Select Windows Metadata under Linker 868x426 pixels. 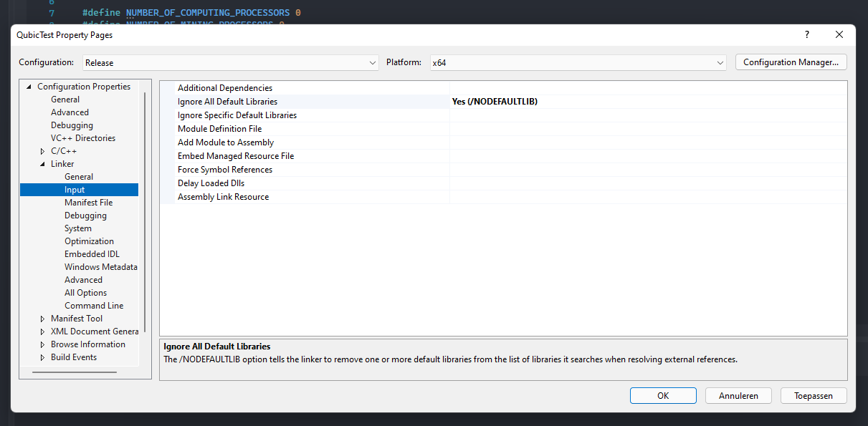[x=100, y=267]
